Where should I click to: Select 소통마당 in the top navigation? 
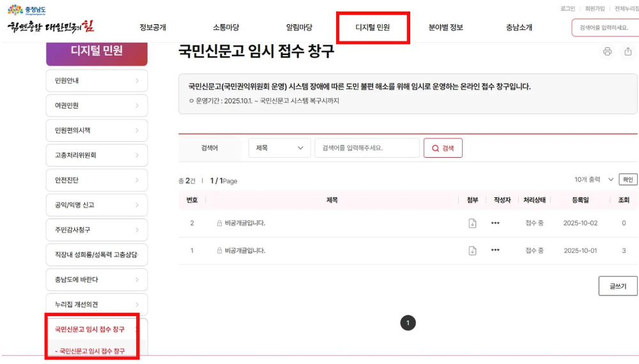click(x=226, y=27)
